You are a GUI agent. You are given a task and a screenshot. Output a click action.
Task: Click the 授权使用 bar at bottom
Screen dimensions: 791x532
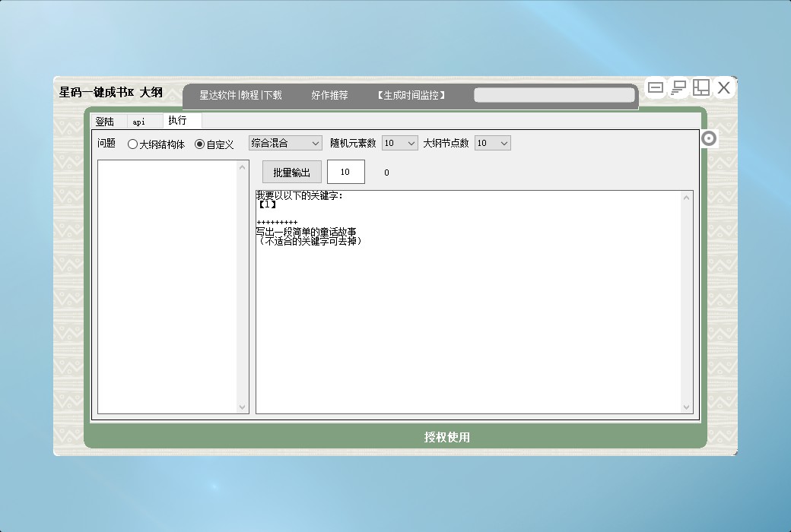click(x=447, y=437)
